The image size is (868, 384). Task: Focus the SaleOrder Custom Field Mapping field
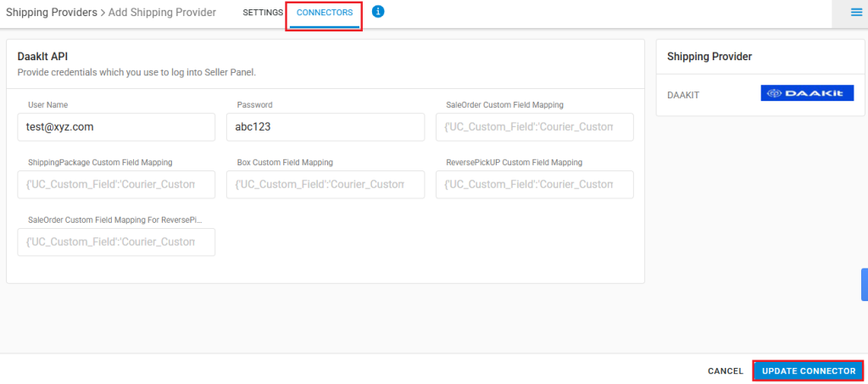(535, 127)
